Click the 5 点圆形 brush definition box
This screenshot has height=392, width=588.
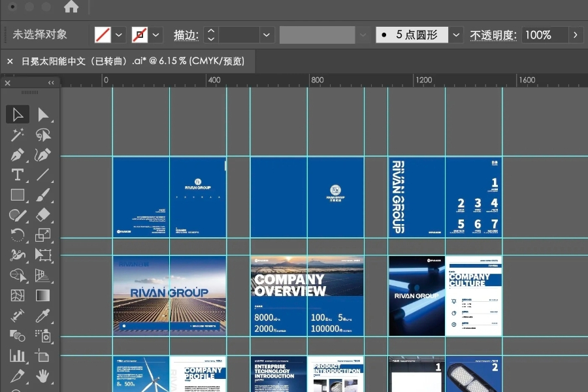pyautogui.click(x=412, y=35)
